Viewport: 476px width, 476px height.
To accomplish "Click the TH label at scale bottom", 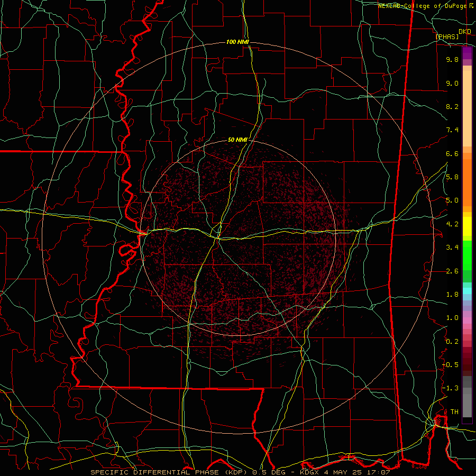I will [454, 412].
